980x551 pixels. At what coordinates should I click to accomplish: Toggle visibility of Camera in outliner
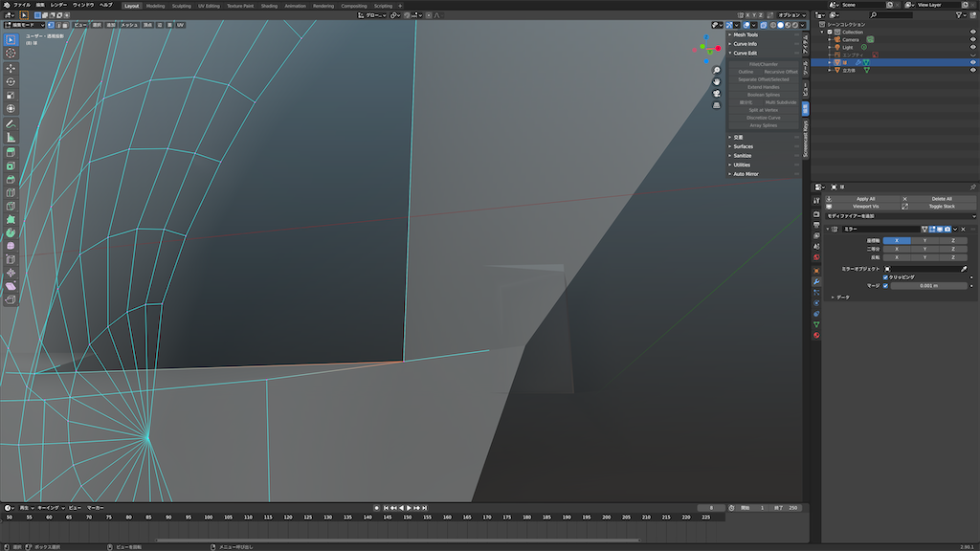click(972, 39)
